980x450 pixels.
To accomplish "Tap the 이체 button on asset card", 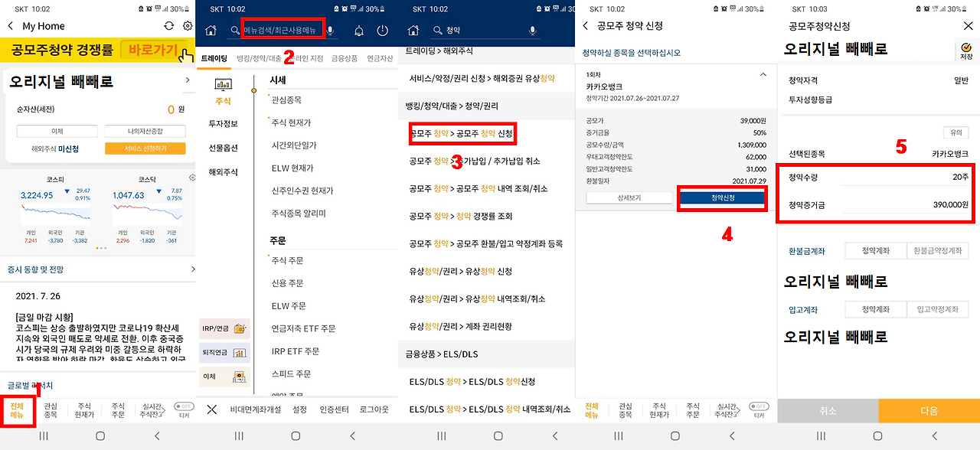I will [x=57, y=132].
